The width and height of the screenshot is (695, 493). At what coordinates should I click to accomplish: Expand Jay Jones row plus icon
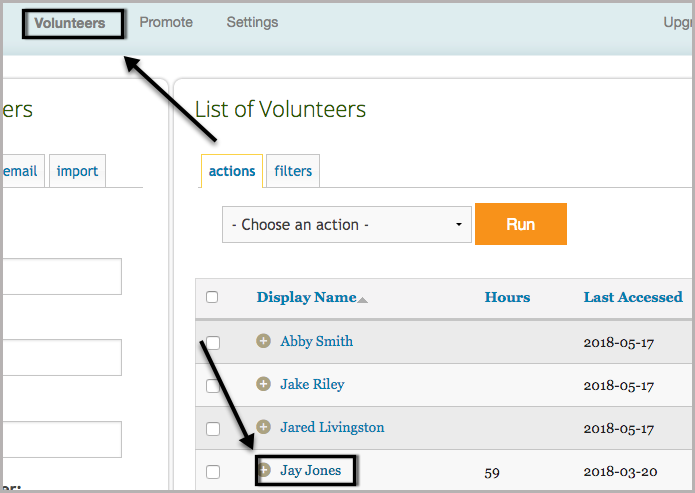point(264,470)
